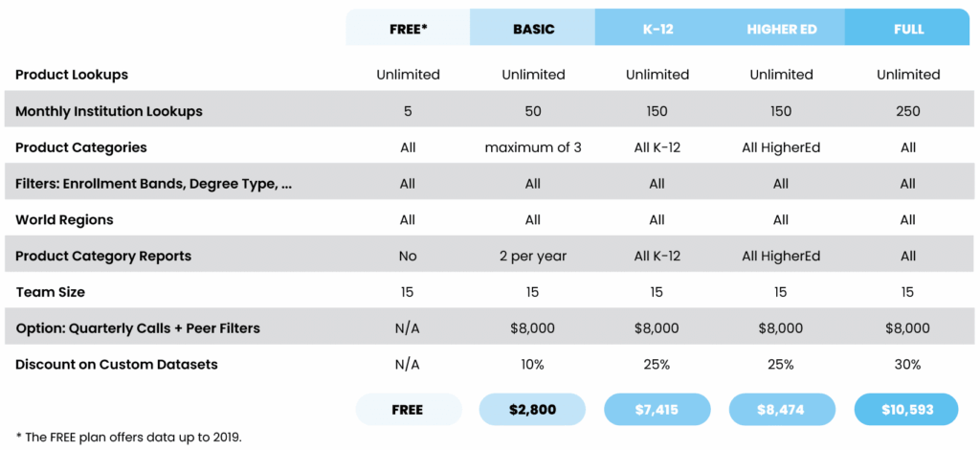980x450 pixels.
Task: Click the 'maximum of 3' cell under BASIC
Action: click(532, 147)
